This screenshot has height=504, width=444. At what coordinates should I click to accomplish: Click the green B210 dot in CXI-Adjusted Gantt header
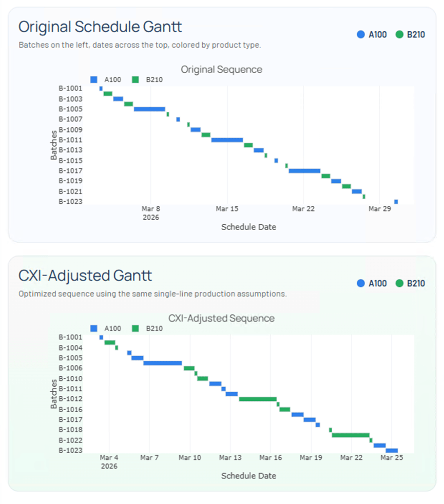pyautogui.click(x=399, y=283)
